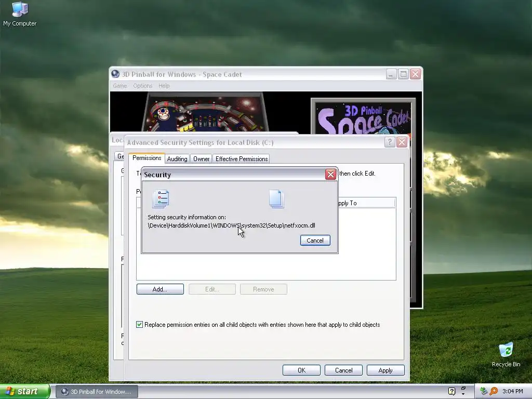Image resolution: width=532 pixels, height=399 pixels.
Task: Click the orange magnifier tray icon
Action: [494, 391]
